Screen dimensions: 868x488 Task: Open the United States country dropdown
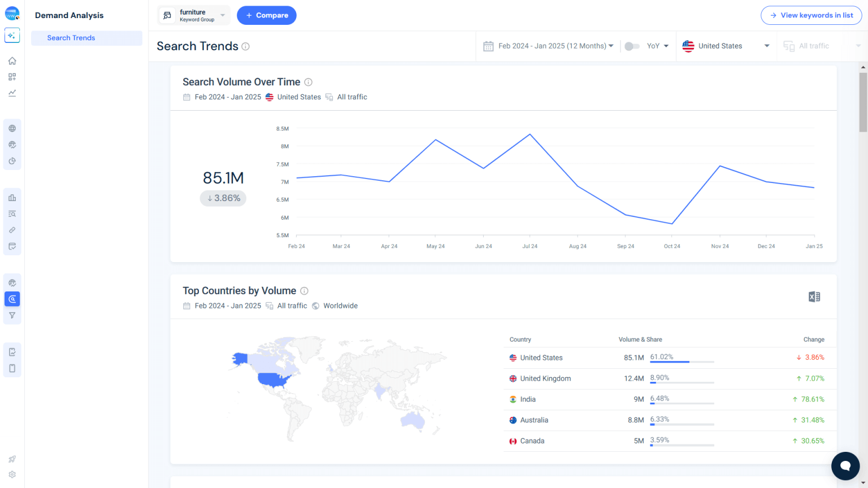coord(726,46)
